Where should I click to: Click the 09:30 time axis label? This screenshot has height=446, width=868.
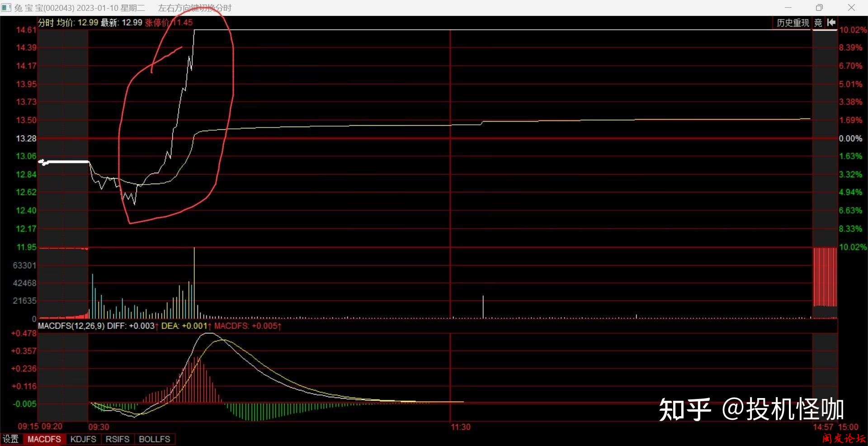tap(99, 427)
